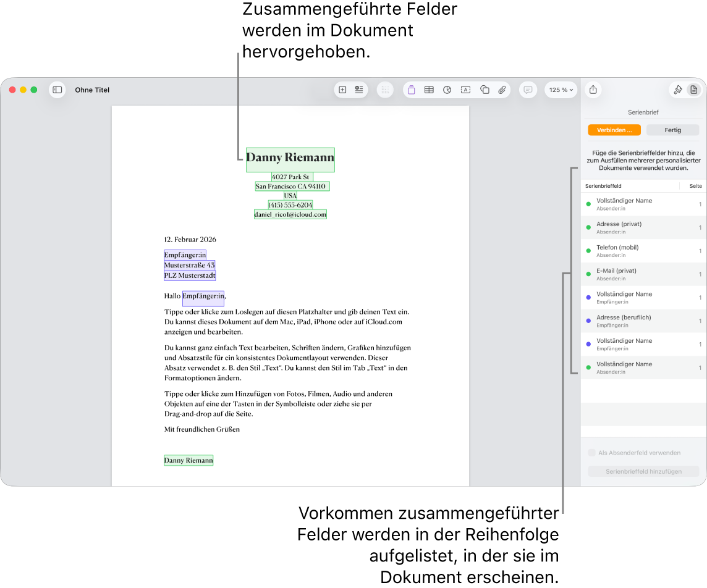Insert a chart
Image resolution: width=707 pixels, height=588 pixels.
coord(447,90)
